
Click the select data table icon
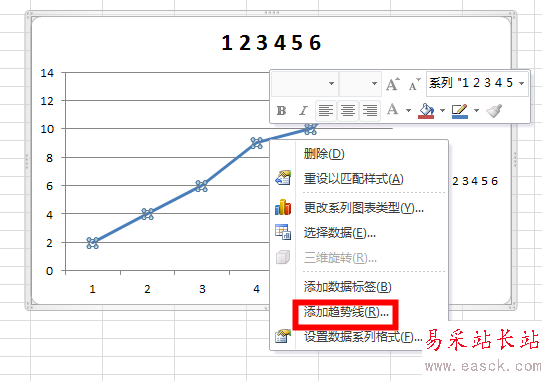(283, 232)
